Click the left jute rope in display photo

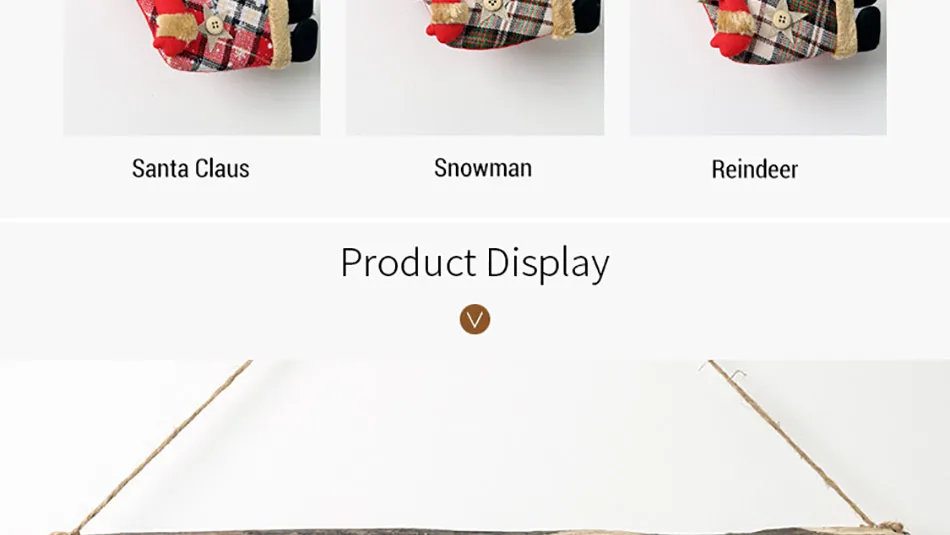[159, 448]
